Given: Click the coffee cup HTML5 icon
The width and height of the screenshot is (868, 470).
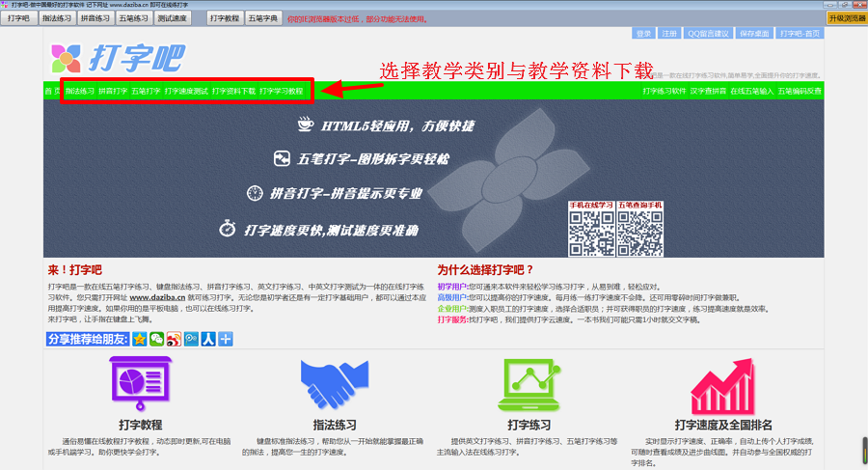Looking at the screenshot, I should pyautogui.click(x=305, y=124).
